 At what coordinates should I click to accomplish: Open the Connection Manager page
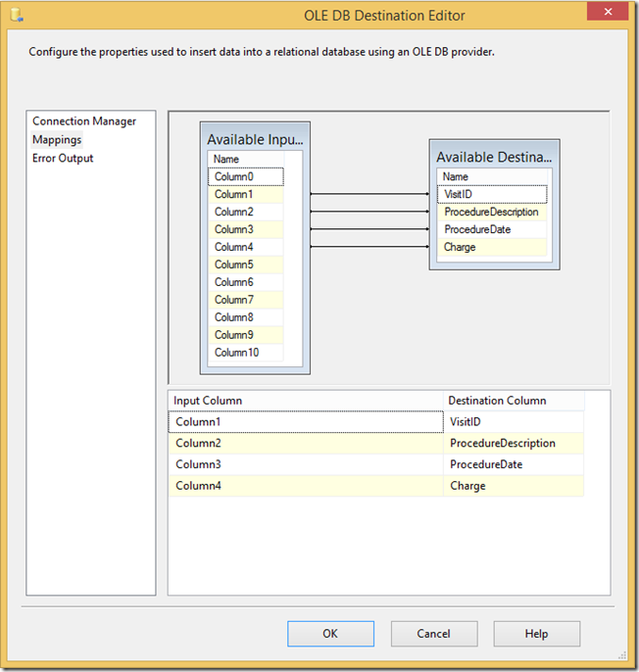(x=84, y=121)
